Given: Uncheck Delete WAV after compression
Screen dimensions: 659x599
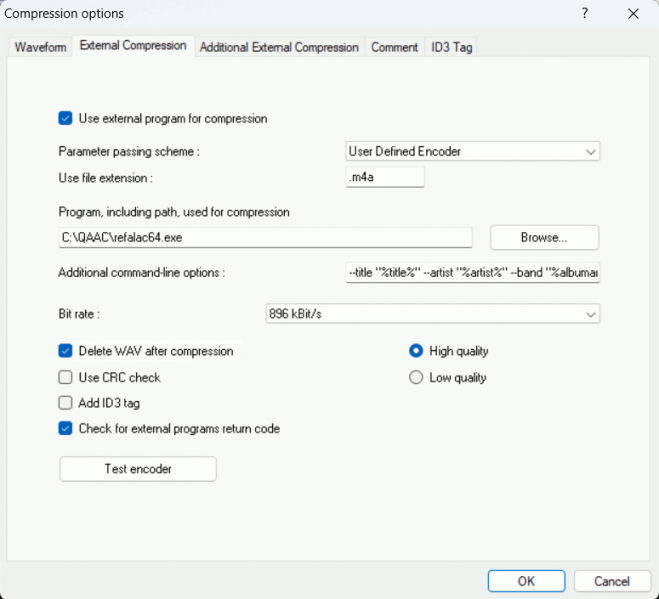Looking at the screenshot, I should [x=66, y=351].
